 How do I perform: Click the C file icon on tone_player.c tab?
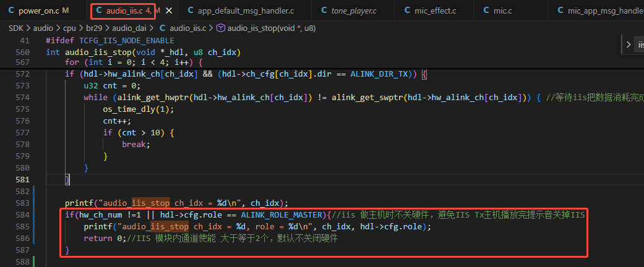[x=324, y=11]
